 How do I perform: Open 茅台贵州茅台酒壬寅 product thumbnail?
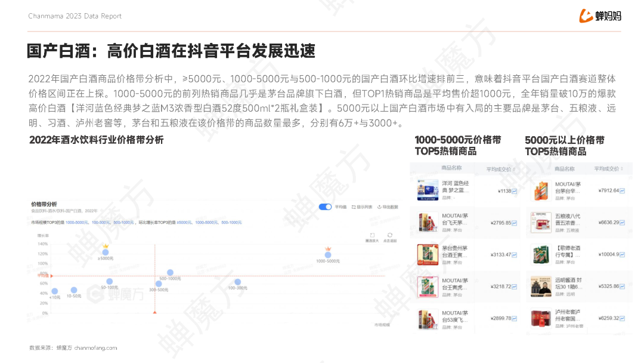pyautogui.click(x=428, y=254)
